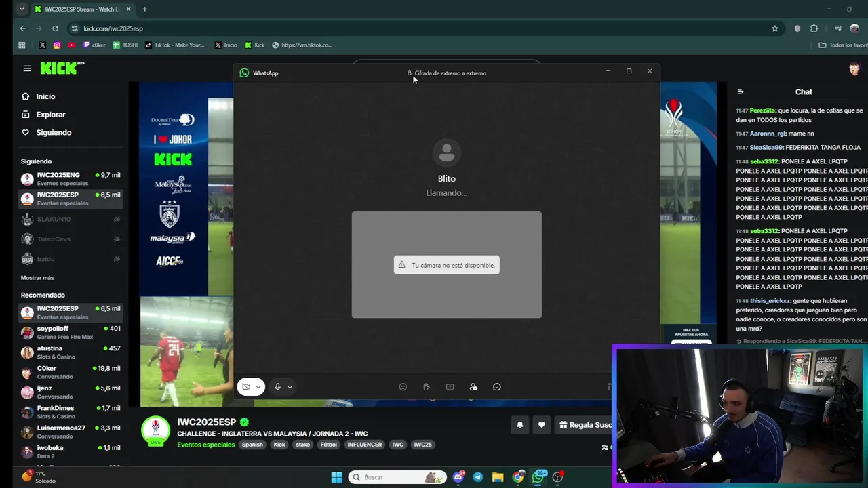Open IWC2025ENG channel in Siguiendo list

pos(71,179)
